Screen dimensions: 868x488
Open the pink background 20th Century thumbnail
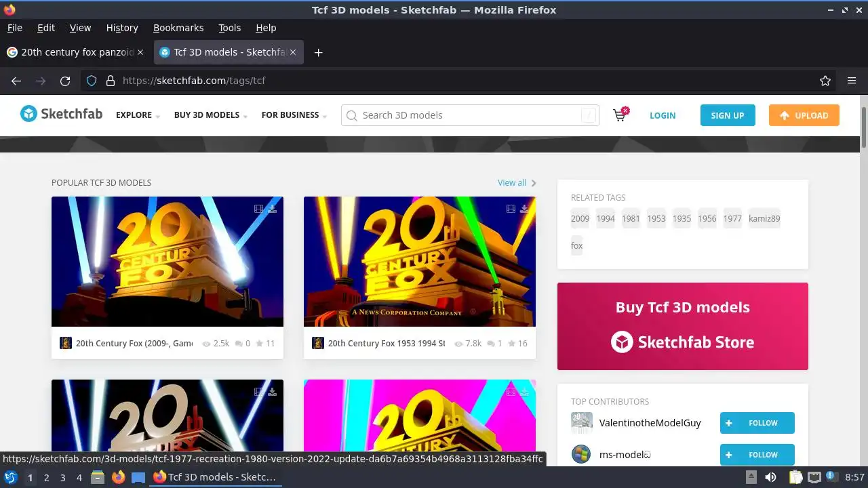420,415
